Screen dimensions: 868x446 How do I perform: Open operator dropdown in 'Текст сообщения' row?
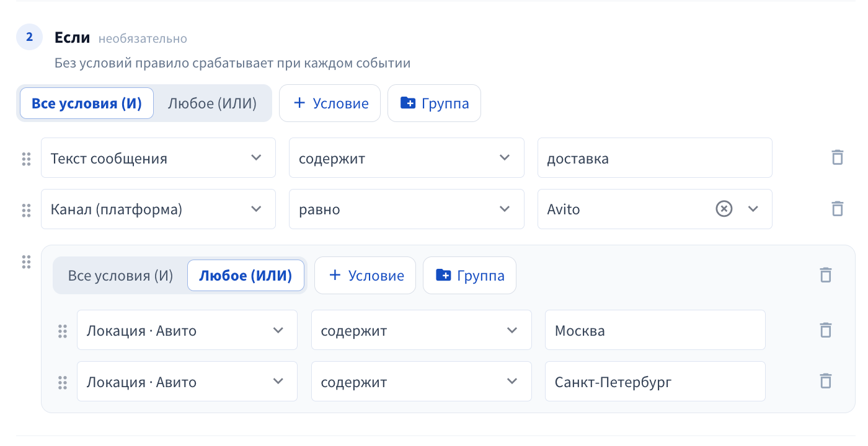click(406, 158)
